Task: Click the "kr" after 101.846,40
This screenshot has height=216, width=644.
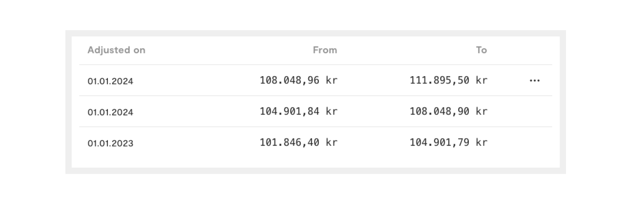Action: (331, 143)
